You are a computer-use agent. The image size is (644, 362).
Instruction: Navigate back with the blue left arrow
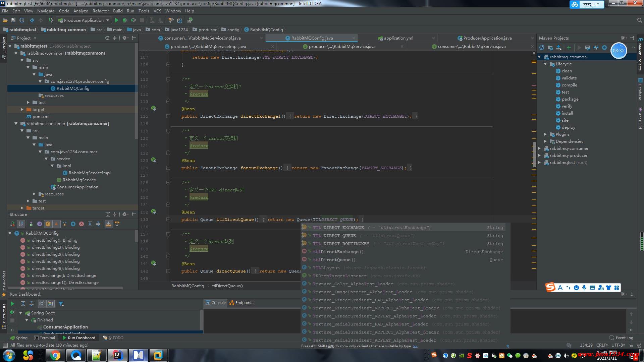pyautogui.click(x=32, y=20)
